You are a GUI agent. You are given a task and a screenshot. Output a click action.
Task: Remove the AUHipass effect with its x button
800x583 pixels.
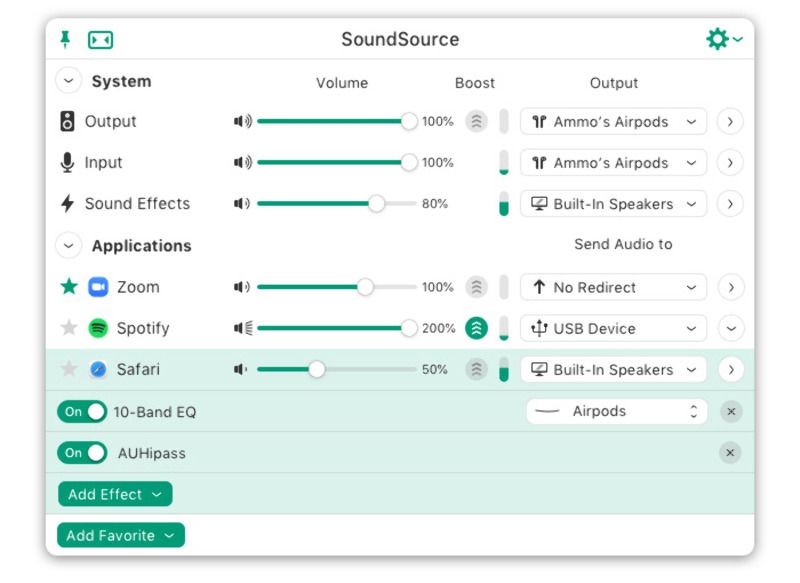[729, 453]
